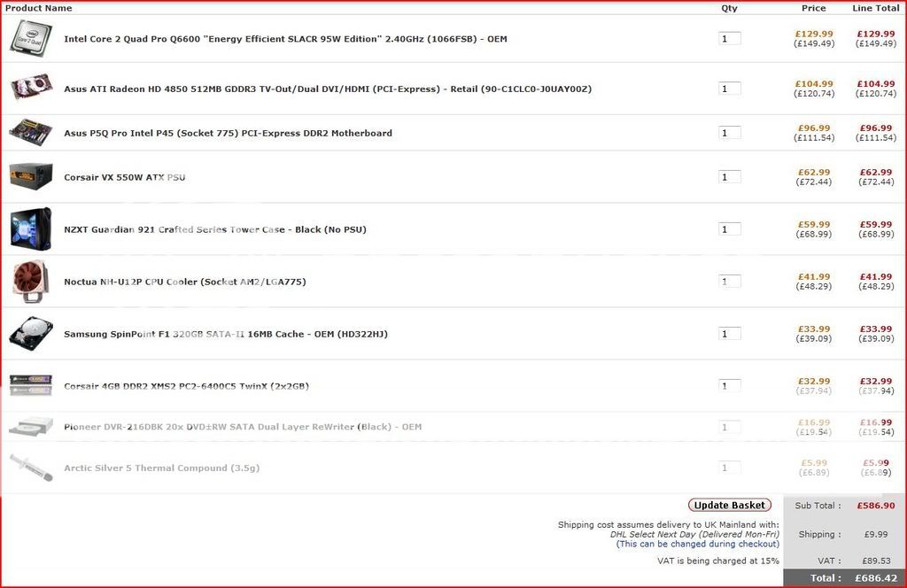
Task: Click the quantity field for Corsair VX 550W PSU
Action: 730,177
